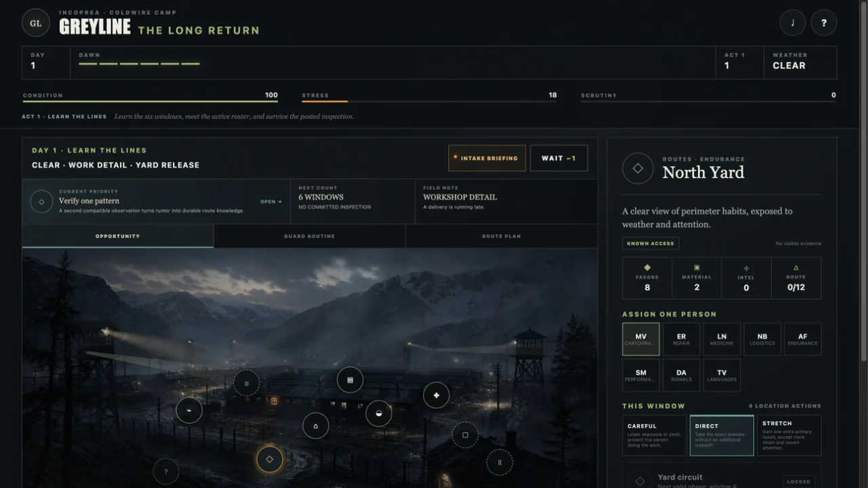Assign AF for endurance

click(x=803, y=339)
